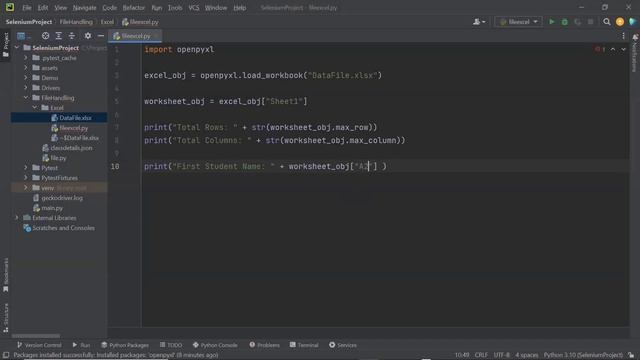640x360 pixels.
Task: Click FileHandling breadcrumb in navigation bar
Action: pos(76,22)
